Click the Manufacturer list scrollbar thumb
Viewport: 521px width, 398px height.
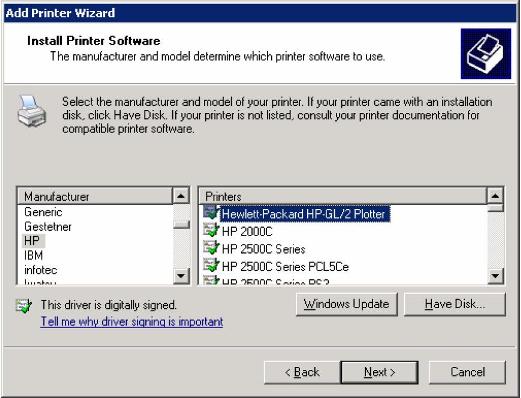[x=181, y=225]
